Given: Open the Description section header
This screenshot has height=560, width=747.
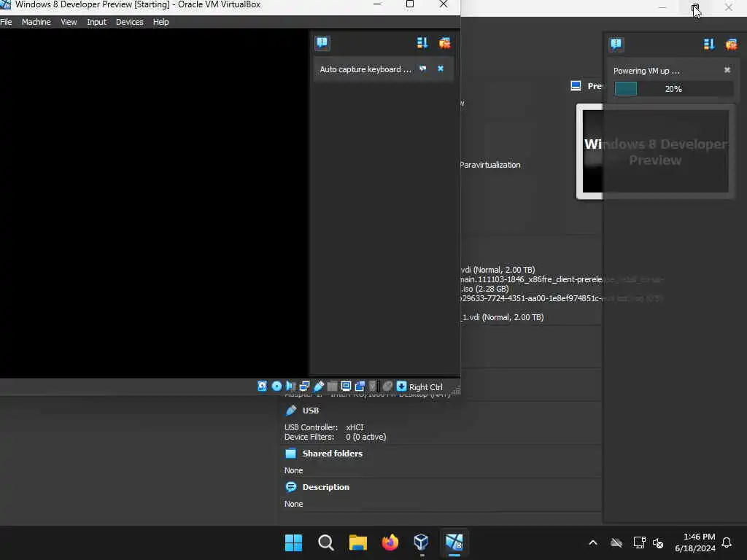Looking at the screenshot, I should point(326,487).
